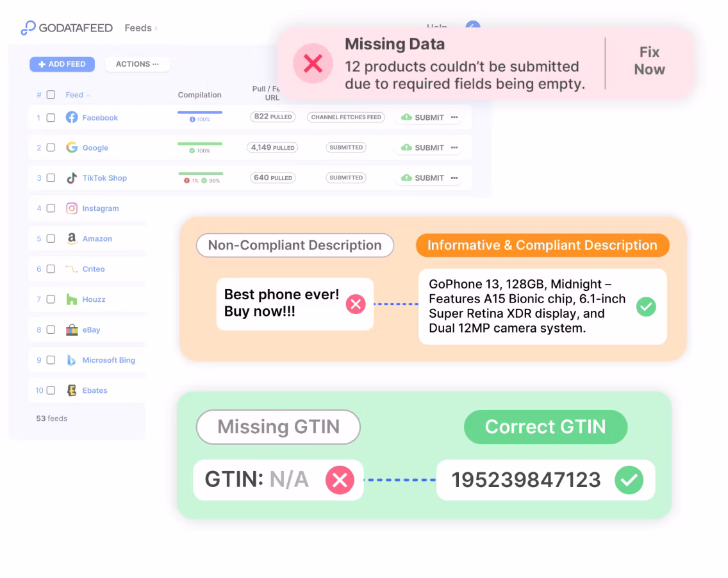728x578 pixels.
Task: Open the TikTok Shop feed link
Action: [x=104, y=178]
